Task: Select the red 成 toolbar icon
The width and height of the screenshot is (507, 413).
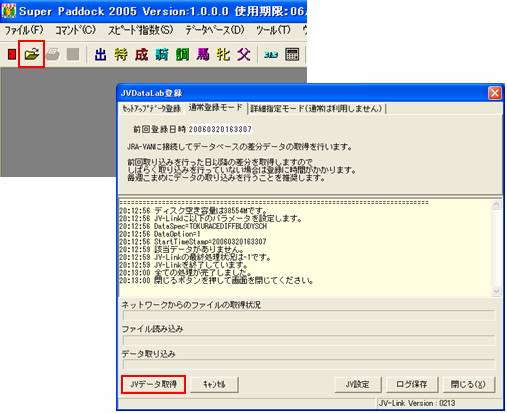Action: (141, 54)
